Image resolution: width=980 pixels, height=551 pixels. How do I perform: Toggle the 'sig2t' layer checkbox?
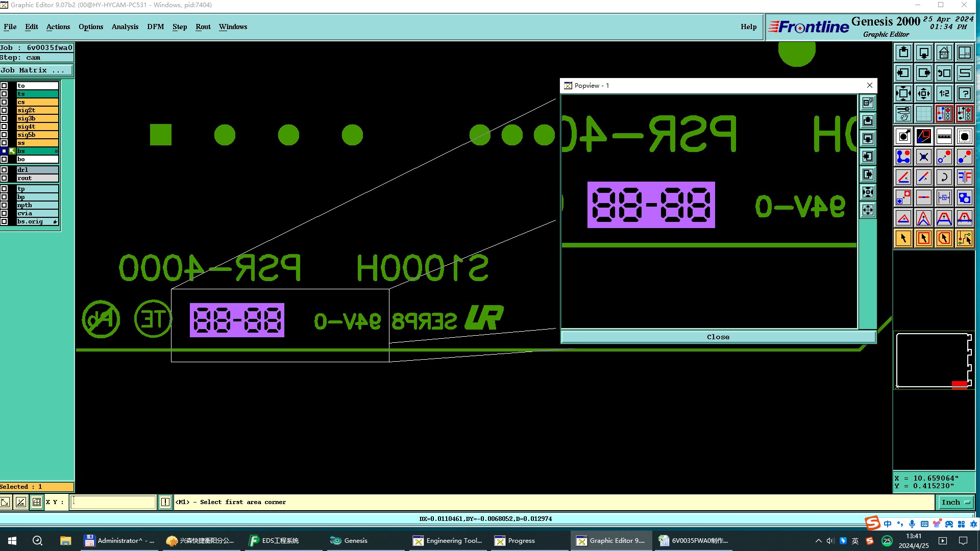pos(4,110)
